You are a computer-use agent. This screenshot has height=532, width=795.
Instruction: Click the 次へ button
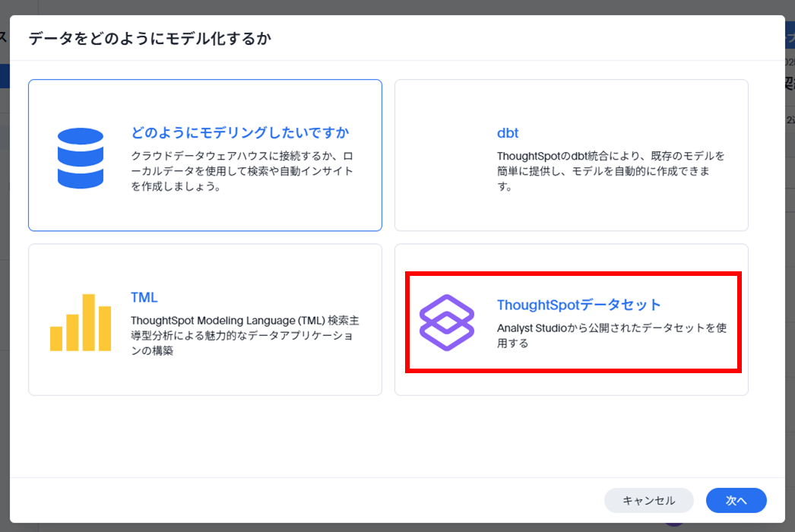click(x=736, y=501)
